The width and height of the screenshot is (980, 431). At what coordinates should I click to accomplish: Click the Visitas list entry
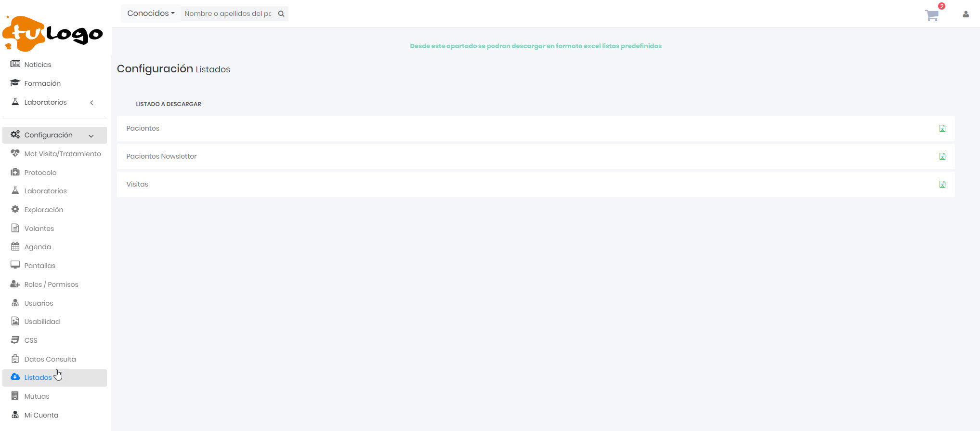137,184
